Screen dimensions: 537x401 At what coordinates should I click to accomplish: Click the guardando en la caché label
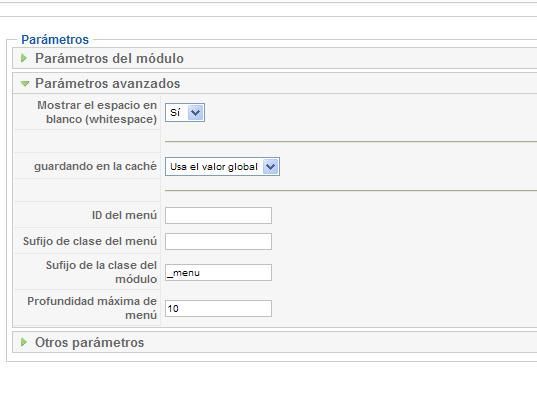[x=95, y=166]
